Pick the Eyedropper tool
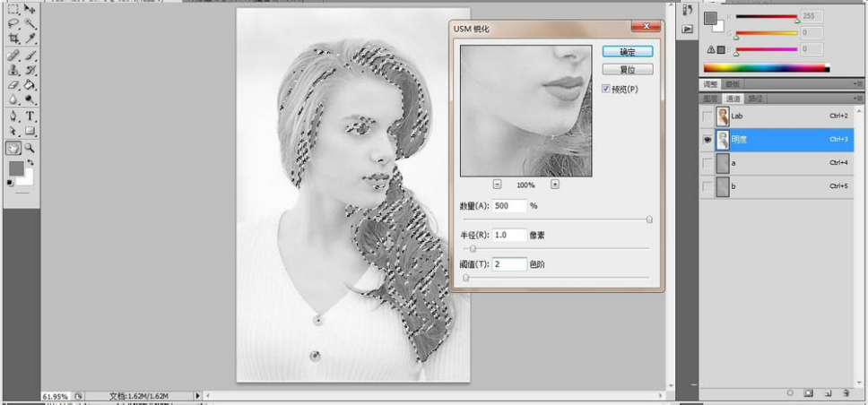Image resolution: width=868 pixels, height=405 pixels. coord(30,39)
